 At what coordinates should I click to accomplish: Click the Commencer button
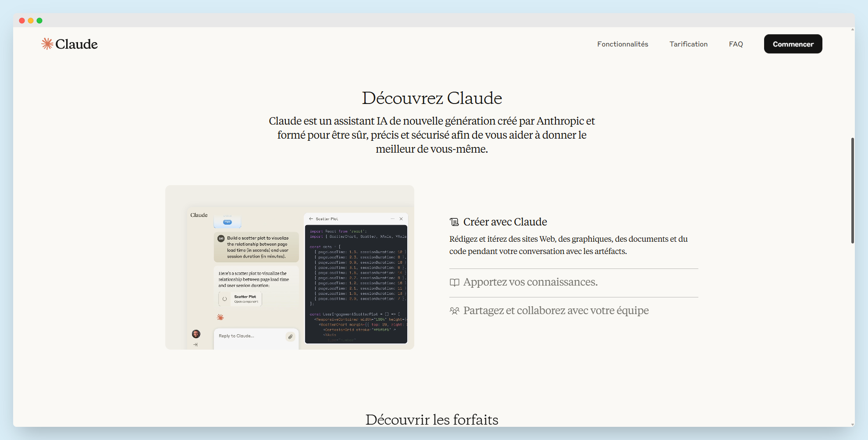point(793,44)
